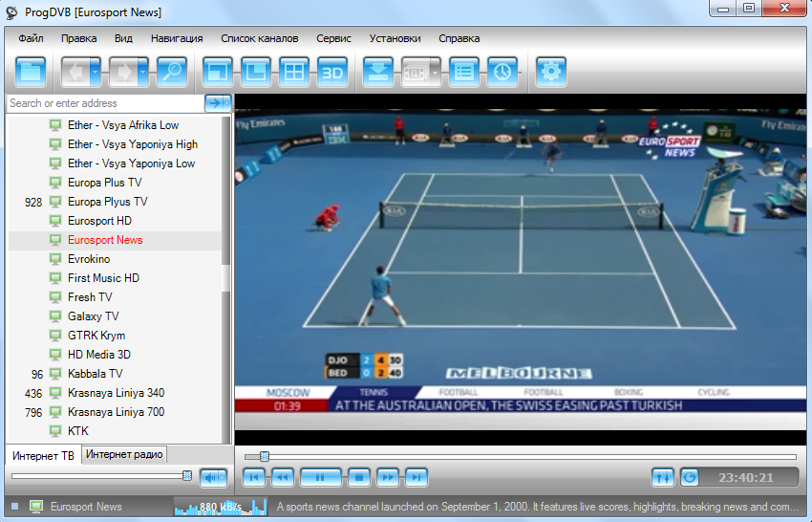The image size is (812, 522).
Task: Click the Search or enter address field
Action: click(x=105, y=103)
